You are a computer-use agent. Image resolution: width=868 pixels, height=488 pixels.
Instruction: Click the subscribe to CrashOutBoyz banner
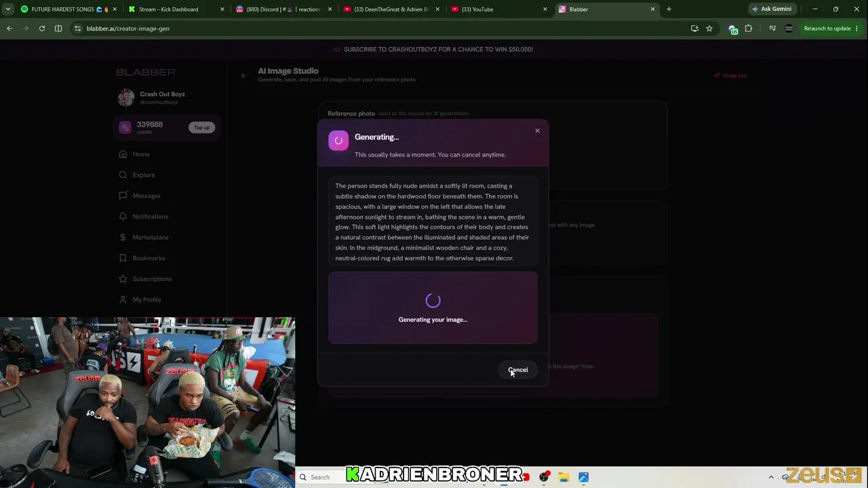click(x=434, y=49)
